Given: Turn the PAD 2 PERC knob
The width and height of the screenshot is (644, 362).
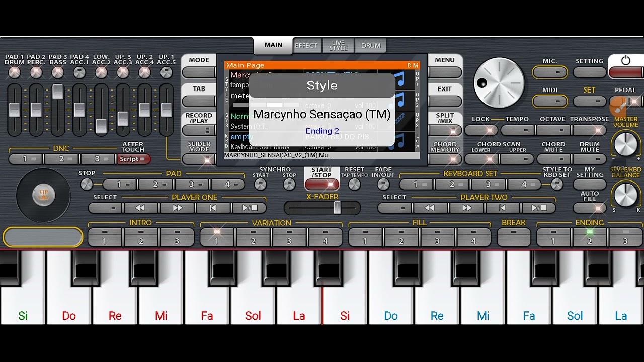Looking at the screenshot, I should point(36,72).
